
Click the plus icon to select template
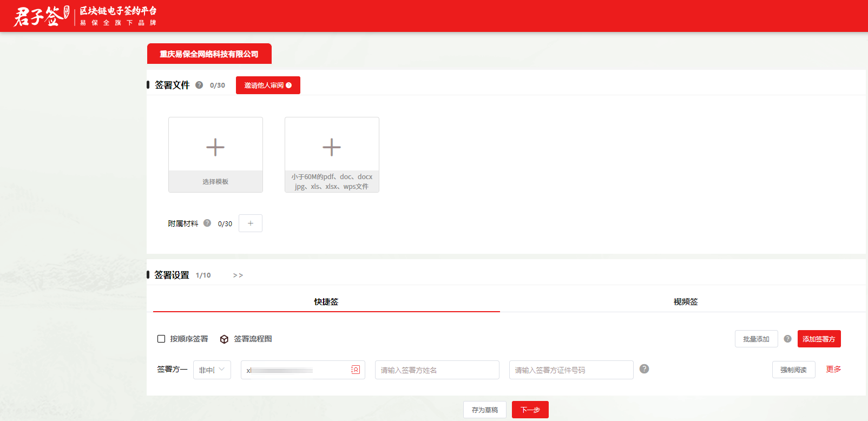[x=215, y=147]
